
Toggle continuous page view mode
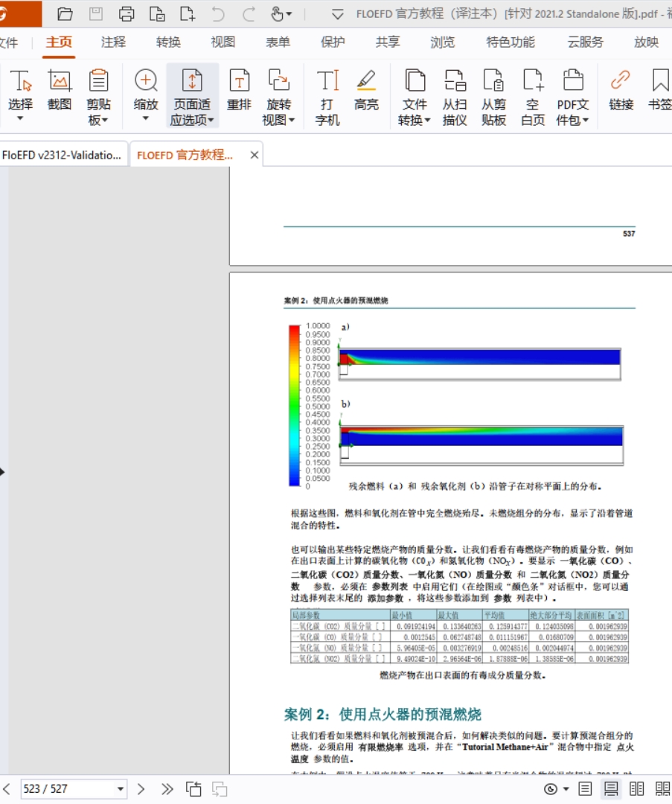click(x=611, y=789)
